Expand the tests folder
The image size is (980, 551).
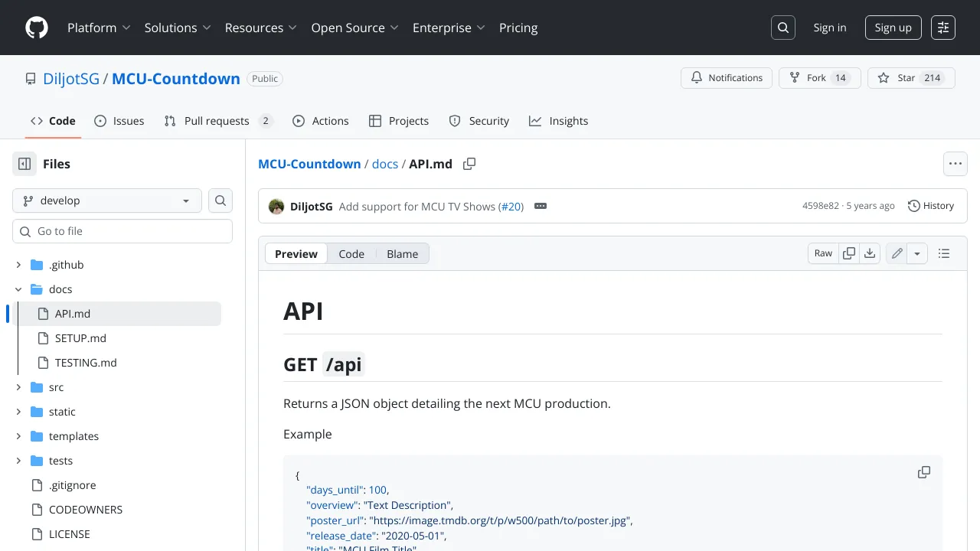point(18,461)
